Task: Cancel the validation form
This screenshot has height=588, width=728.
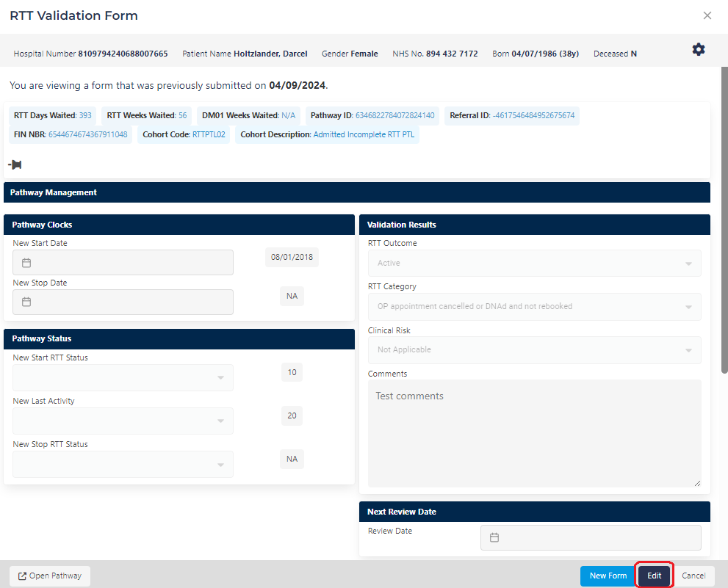Action: tap(693, 576)
